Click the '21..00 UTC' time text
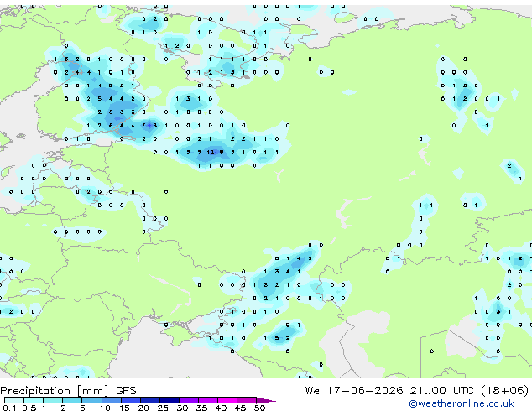The height and width of the screenshot is (411, 532). [441, 391]
